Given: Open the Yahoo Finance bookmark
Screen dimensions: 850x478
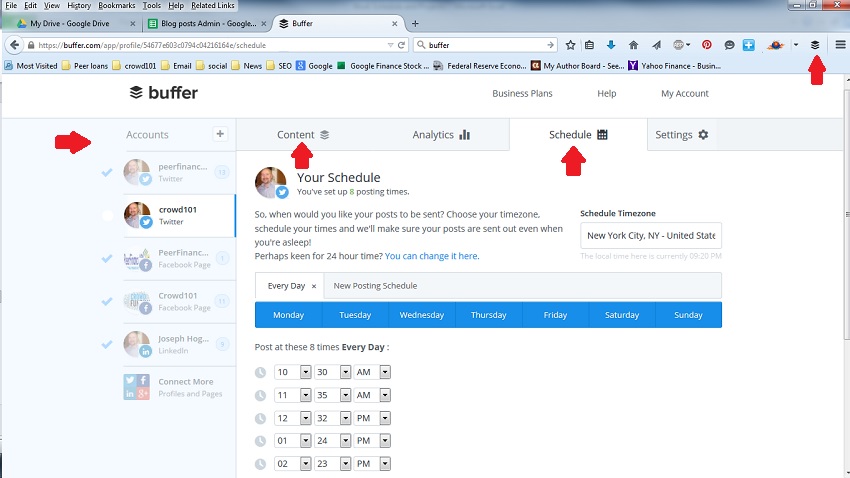Looking at the screenshot, I should click(674, 66).
